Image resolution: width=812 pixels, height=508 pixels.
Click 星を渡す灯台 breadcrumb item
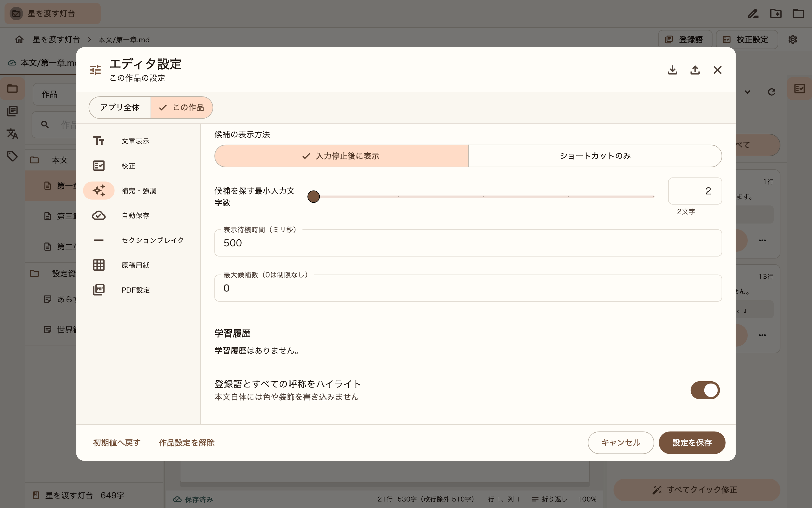click(56, 39)
